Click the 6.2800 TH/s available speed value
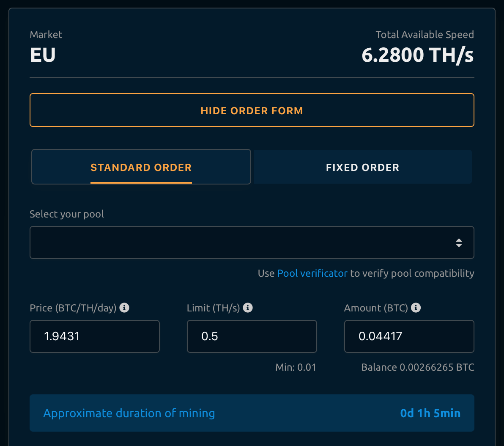The width and height of the screenshot is (504, 446). point(417,55)
